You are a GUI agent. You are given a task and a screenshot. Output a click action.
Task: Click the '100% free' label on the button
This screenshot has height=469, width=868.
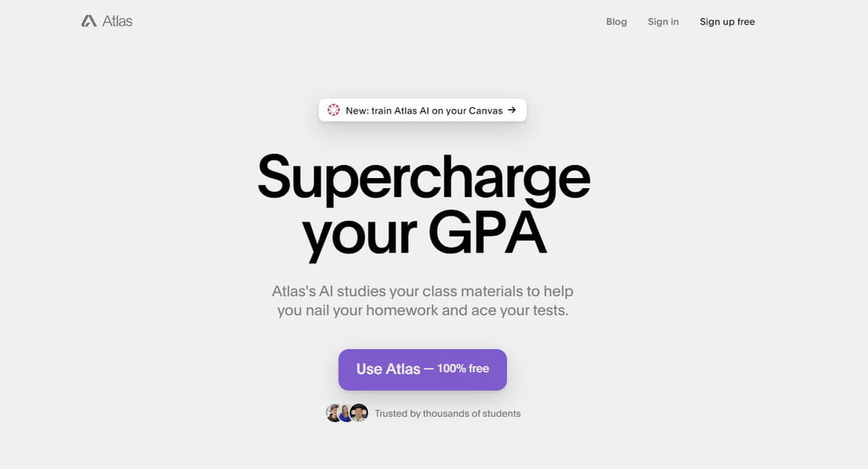[x=463, y=368]
